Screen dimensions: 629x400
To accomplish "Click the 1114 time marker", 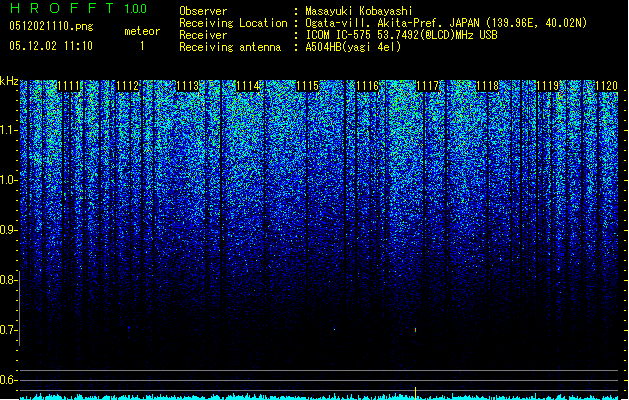I will (x=248, y=86).
